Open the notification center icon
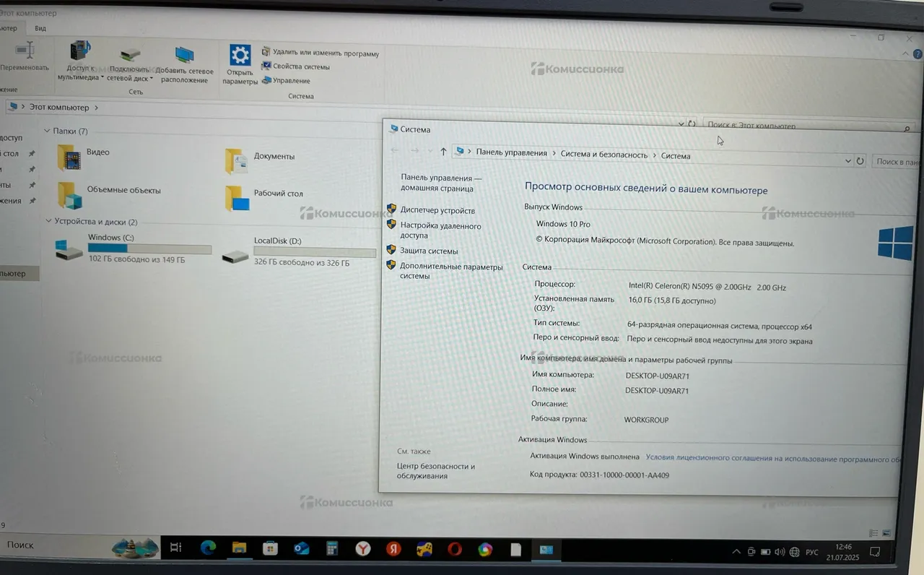 click(x=874, y=553)
